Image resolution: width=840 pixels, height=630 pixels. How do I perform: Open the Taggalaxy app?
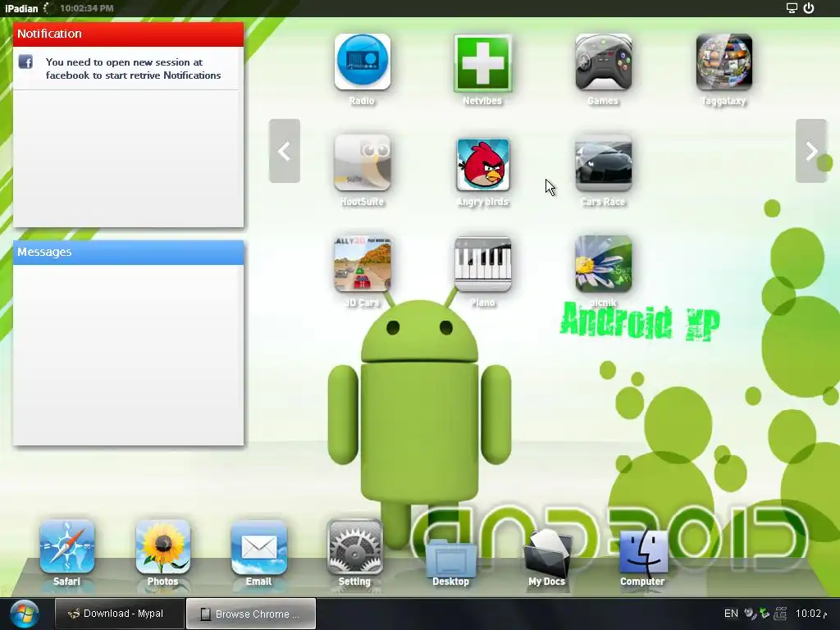(724, 62)
